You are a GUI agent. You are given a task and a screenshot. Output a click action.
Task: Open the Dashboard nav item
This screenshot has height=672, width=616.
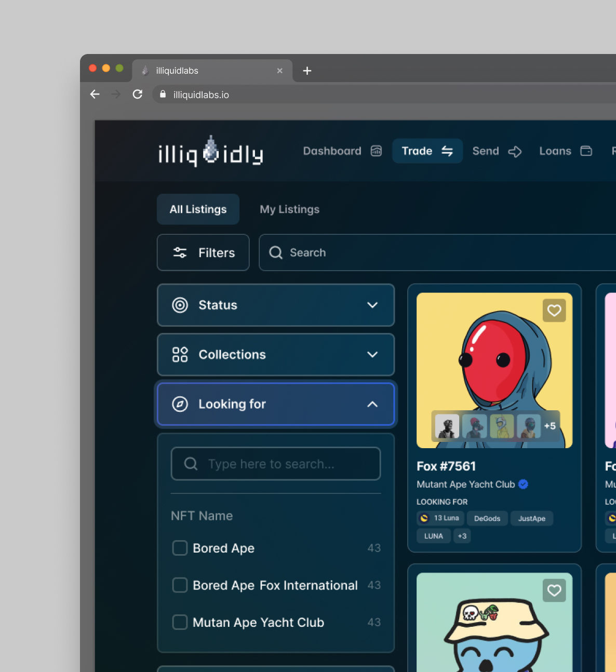342,151
